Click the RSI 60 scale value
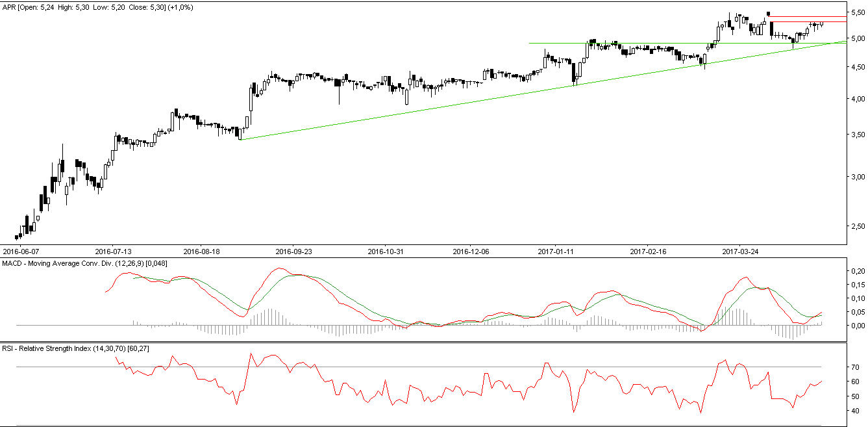 coord(854,382)
